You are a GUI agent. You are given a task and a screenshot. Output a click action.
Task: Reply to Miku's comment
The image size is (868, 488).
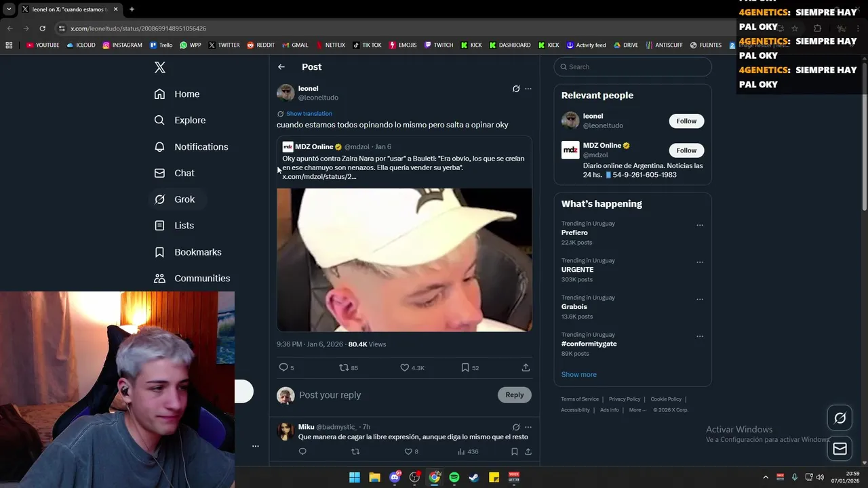(302, 451)
